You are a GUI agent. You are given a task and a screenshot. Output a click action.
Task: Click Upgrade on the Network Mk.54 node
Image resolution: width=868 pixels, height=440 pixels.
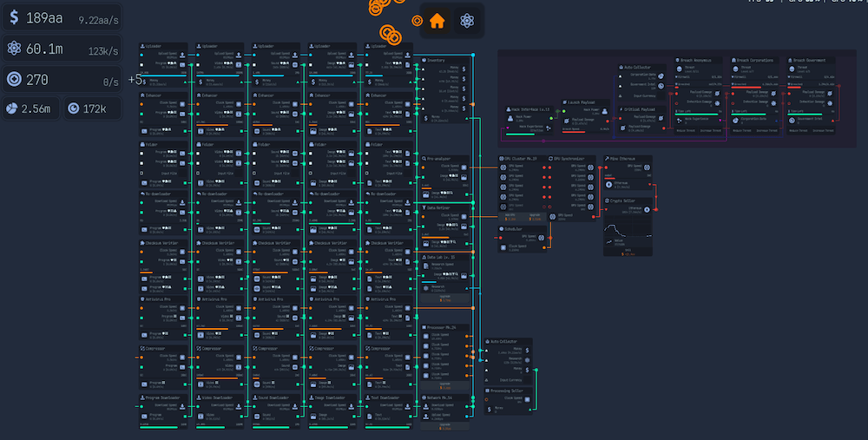[444, 425]
